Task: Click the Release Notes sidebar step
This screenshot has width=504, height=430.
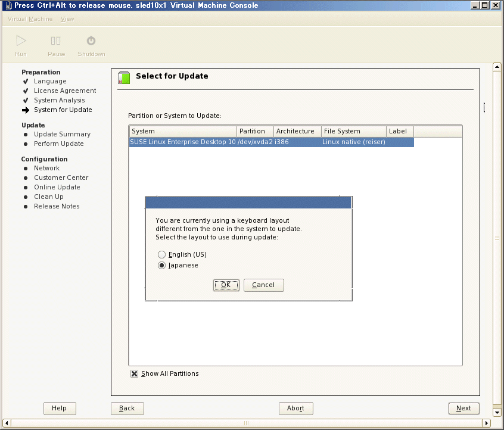Action: pos(57,206)
